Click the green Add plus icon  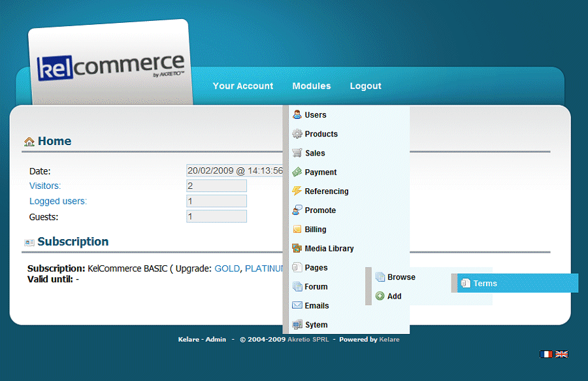coord(380,296)
